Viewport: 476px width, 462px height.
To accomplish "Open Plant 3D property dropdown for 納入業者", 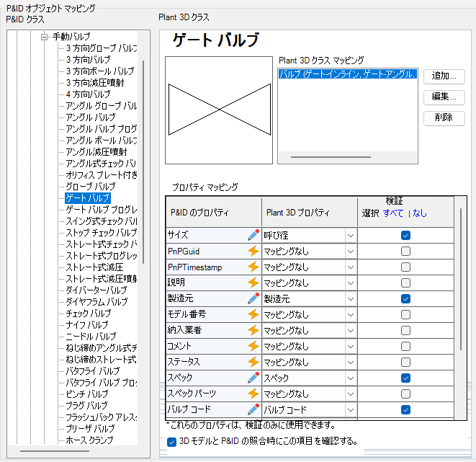I will click(351, 331).
